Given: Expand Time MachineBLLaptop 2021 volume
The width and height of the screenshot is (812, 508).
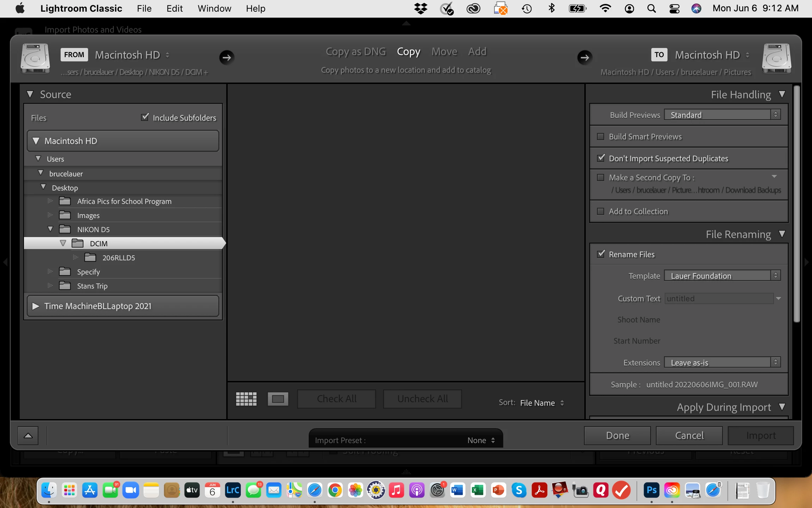Looking at the screenshot, I should 36,306.
